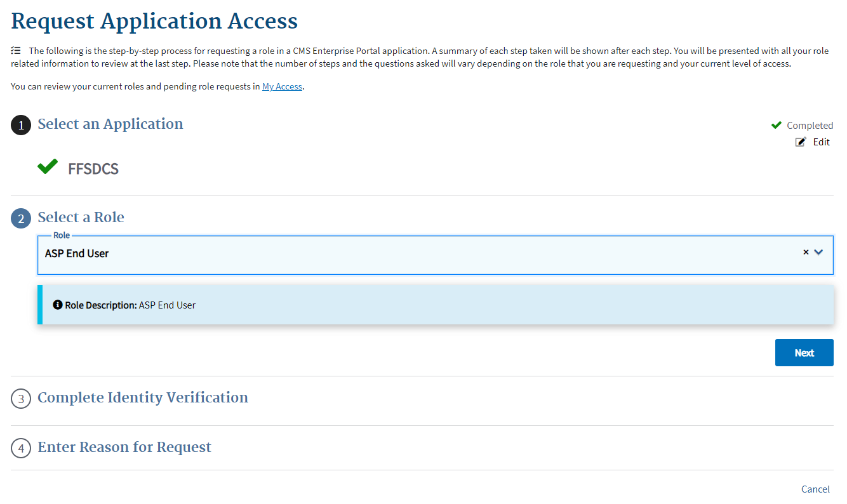Click Edit to change the application
Screen dimensions: 847x504
[x=821, y=142]
